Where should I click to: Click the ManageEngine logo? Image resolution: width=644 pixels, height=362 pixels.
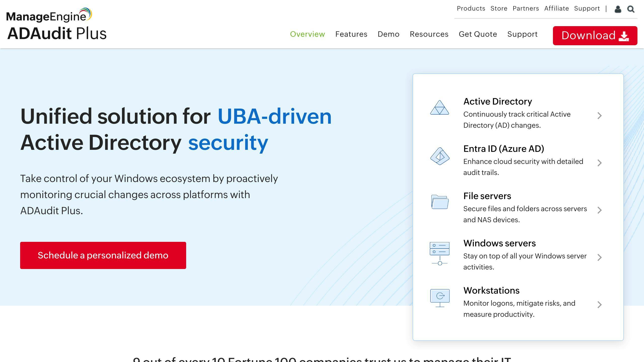(49, 15)
